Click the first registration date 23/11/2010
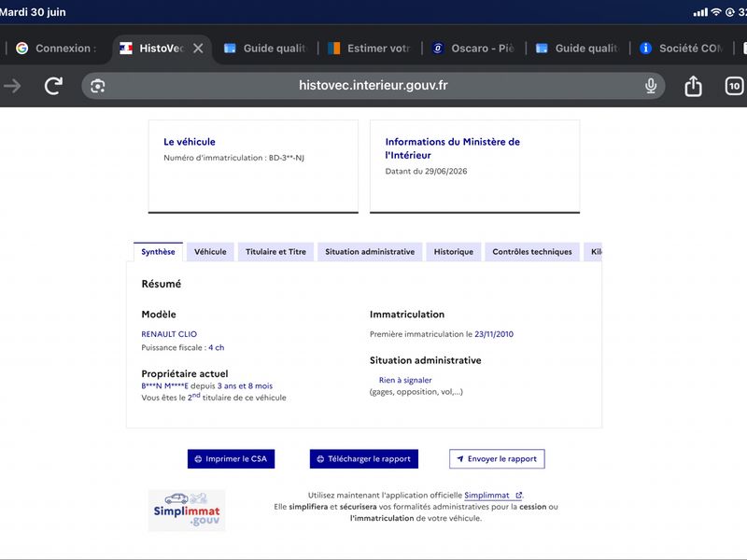The image size is (747, 560). (x=494, y=334)
